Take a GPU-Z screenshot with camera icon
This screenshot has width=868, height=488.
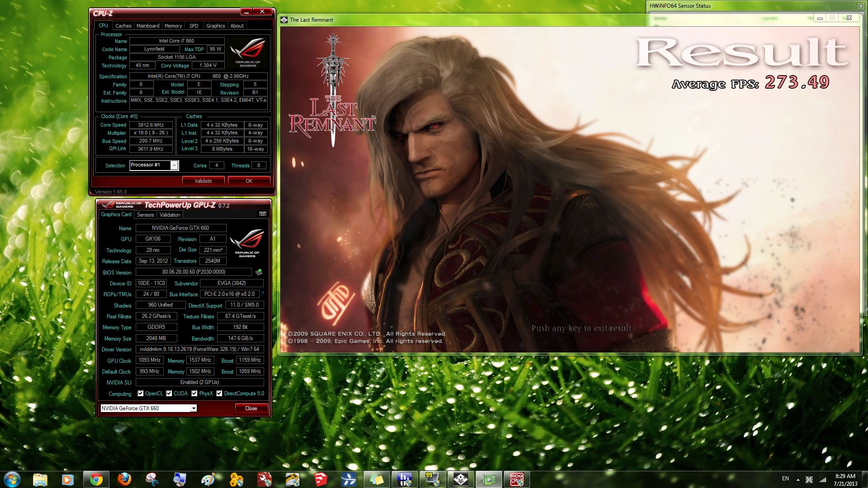click(x=263, y=214)
